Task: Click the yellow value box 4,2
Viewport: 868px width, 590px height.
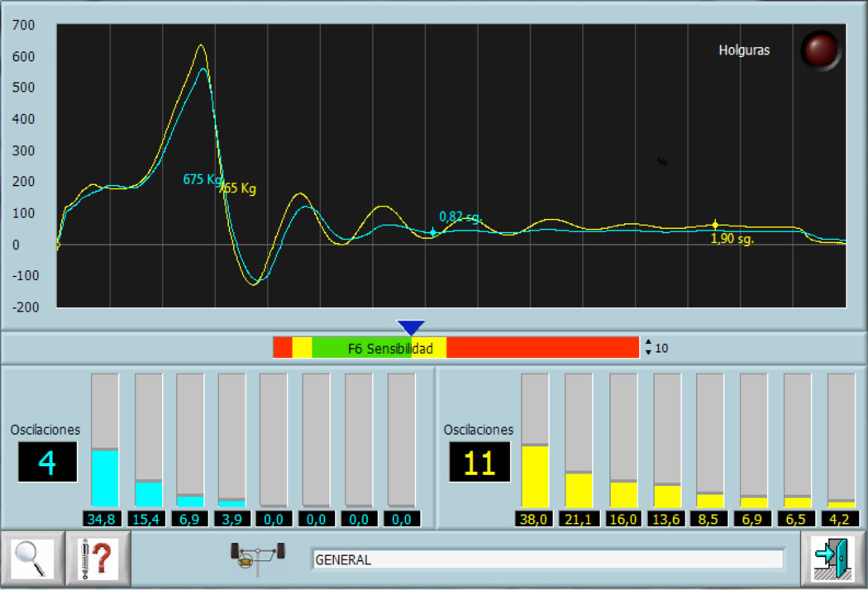Action: pos(841,519)
